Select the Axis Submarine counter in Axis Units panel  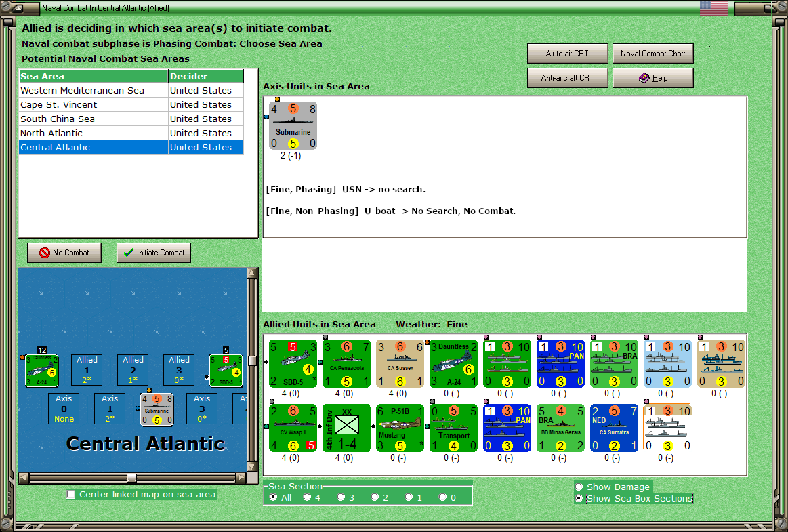(293, 125)
